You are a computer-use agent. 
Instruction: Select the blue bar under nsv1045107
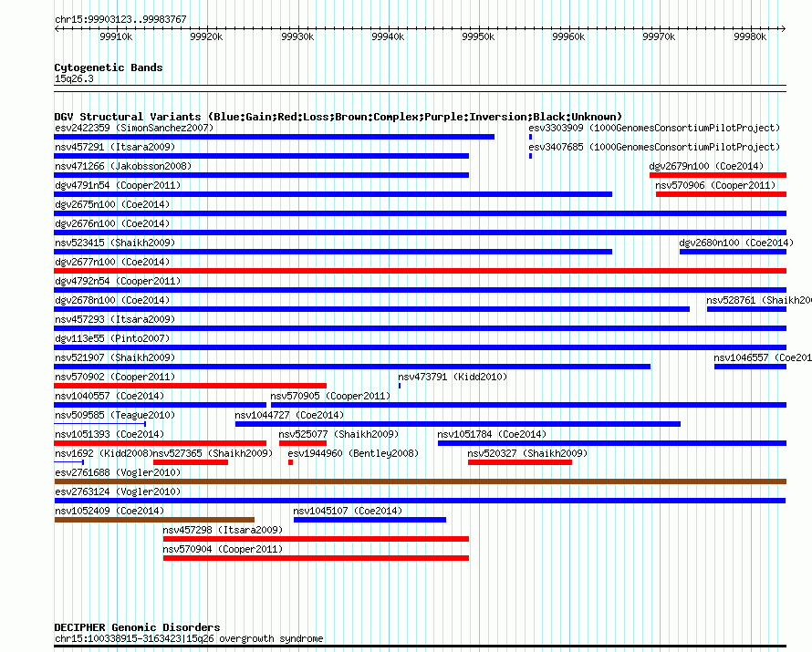(x=370, y=520)
